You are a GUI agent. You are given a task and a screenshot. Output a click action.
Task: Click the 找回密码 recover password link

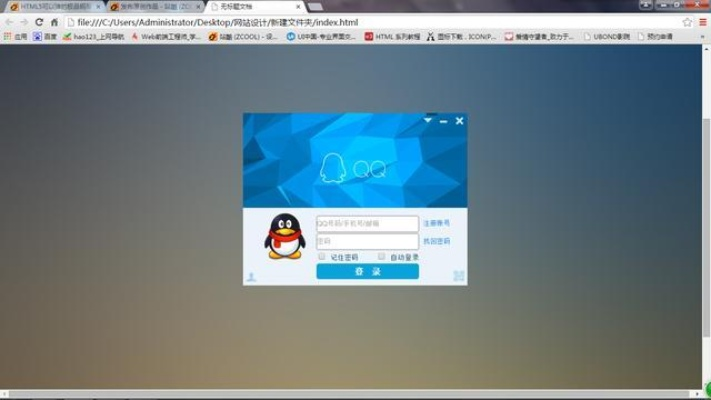point(437,241)
